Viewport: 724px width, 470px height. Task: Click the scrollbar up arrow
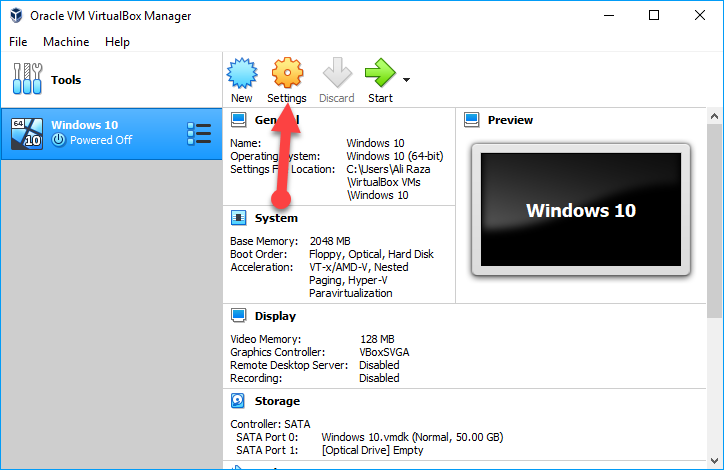(715, 117)
